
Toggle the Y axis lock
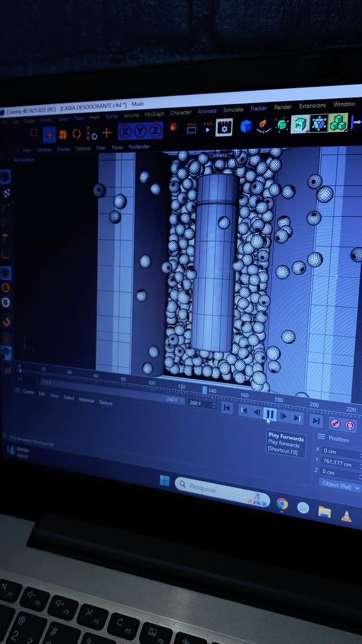point(140,131)
